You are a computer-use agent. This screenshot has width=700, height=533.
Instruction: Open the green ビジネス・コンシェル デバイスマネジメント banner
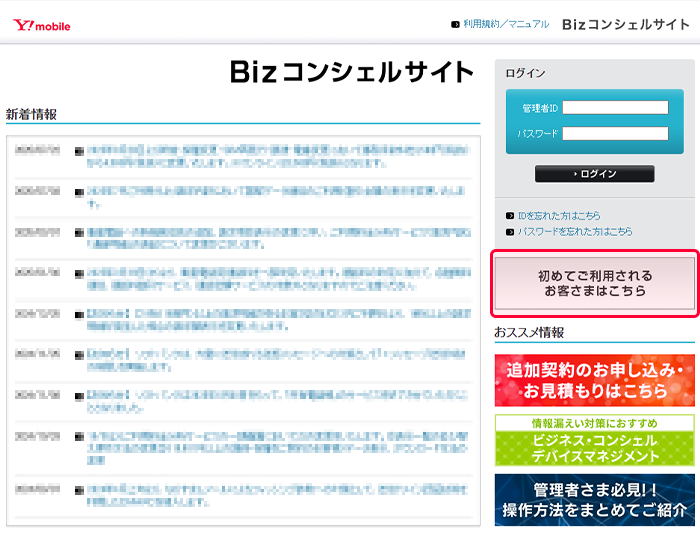point(595,440)
